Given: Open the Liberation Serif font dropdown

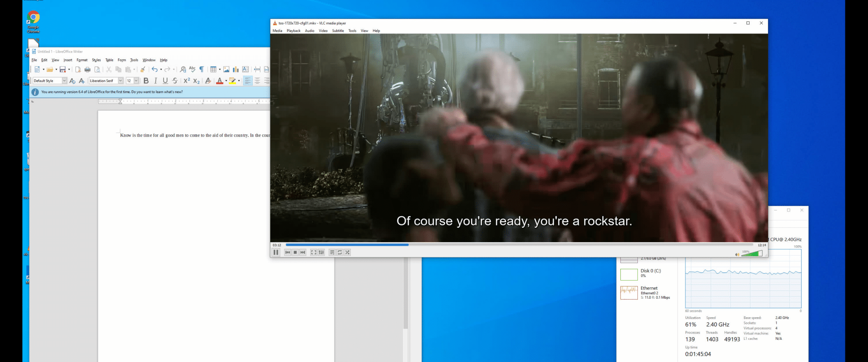Looking at the screenshot, I should tap(121, 81).
